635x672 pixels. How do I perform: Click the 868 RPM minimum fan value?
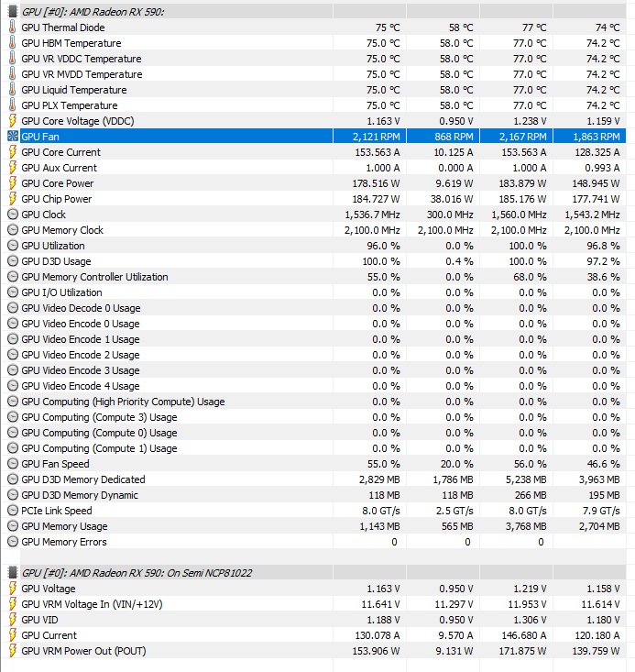(454, 137)
